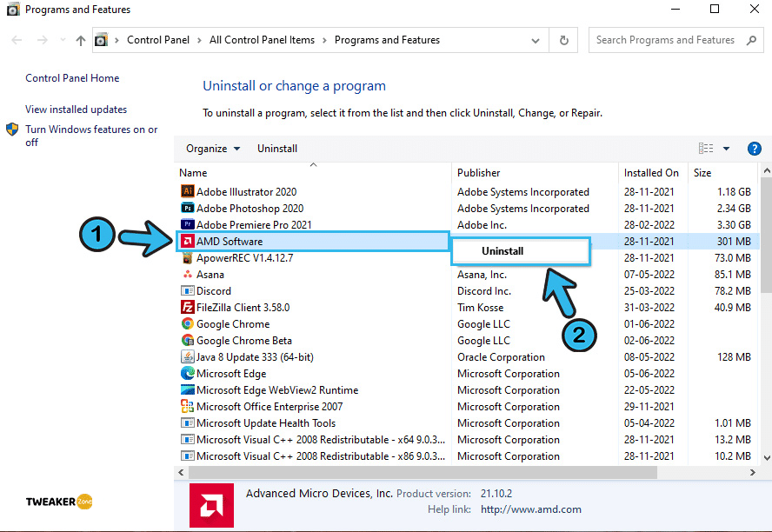Click the Uninstall toolbar button
The image size is (772, 532).
[277, 148]
